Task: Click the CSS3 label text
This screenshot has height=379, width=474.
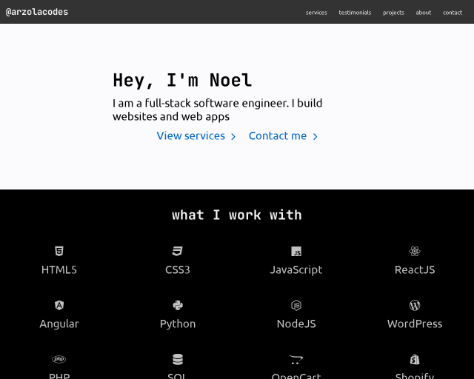Action: pos(178,270)
